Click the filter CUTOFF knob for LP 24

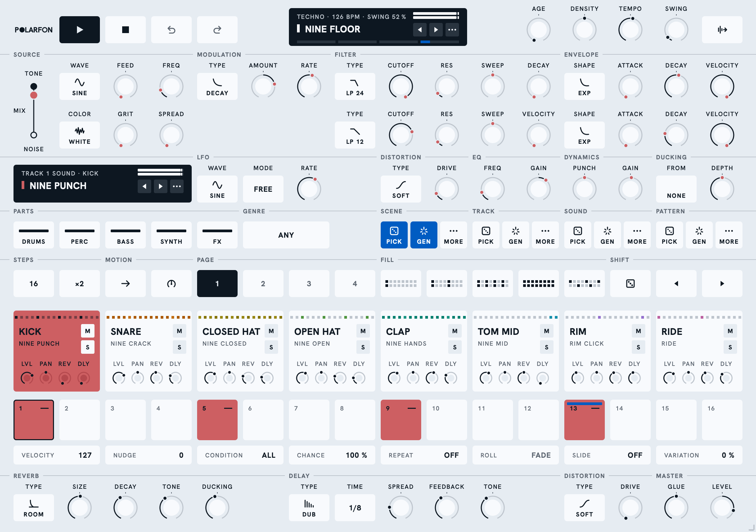401,86
